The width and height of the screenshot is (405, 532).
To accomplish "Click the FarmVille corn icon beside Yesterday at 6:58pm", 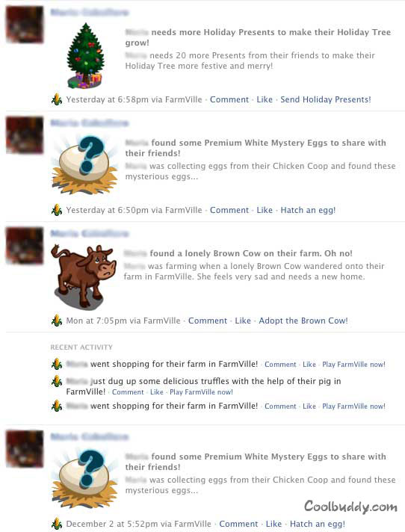I will pos(57,99).
